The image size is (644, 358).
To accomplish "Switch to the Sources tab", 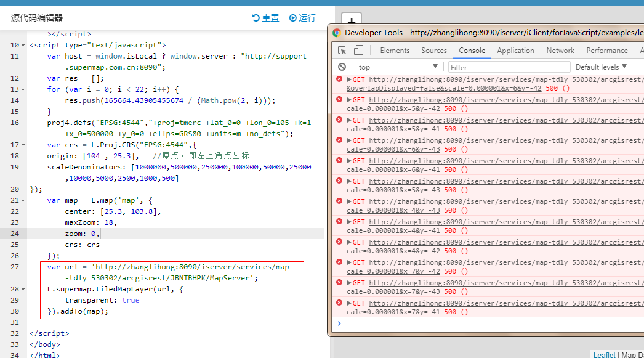I will point(433,51).
